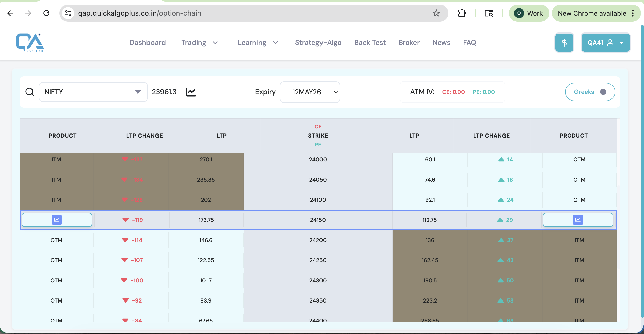Screen dimensions: 644x334
Task: Go to the Back Test page
Action: 370,42
